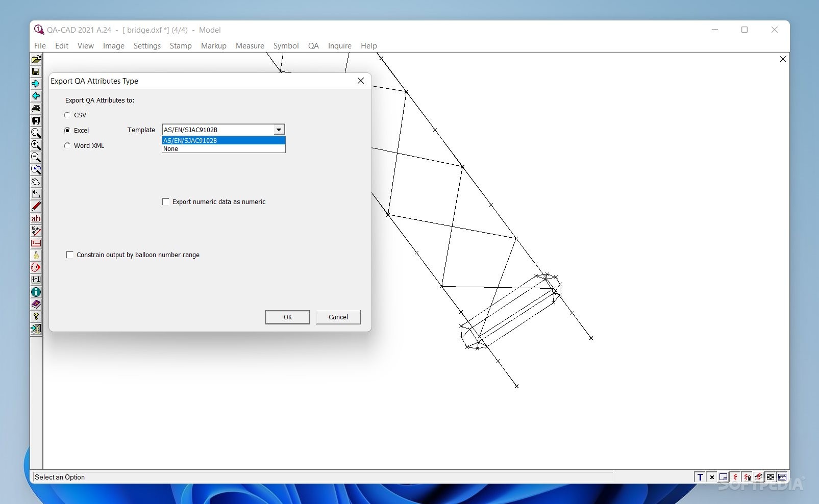This screenshot has height=504, width=819.
Task: Select the dimension measure tool
Action: click(36, 231)
